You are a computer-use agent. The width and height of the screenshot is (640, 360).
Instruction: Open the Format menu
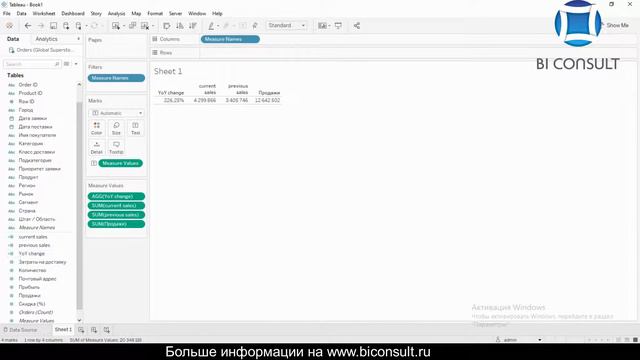coord(155,13)
